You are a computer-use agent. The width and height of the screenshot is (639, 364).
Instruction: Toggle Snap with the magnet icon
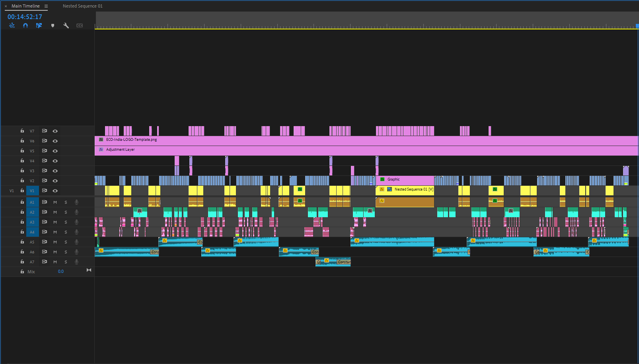tap(25, 25)
